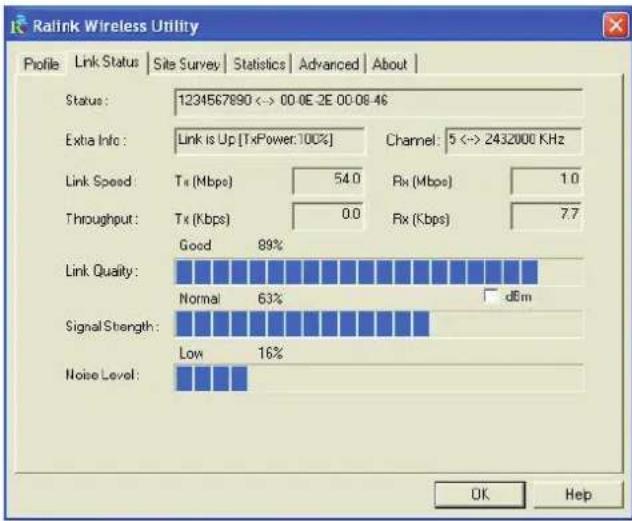Switch to the Site Survey tab
The height and width of the screenshot is (521, 632).
pos(187,64)
